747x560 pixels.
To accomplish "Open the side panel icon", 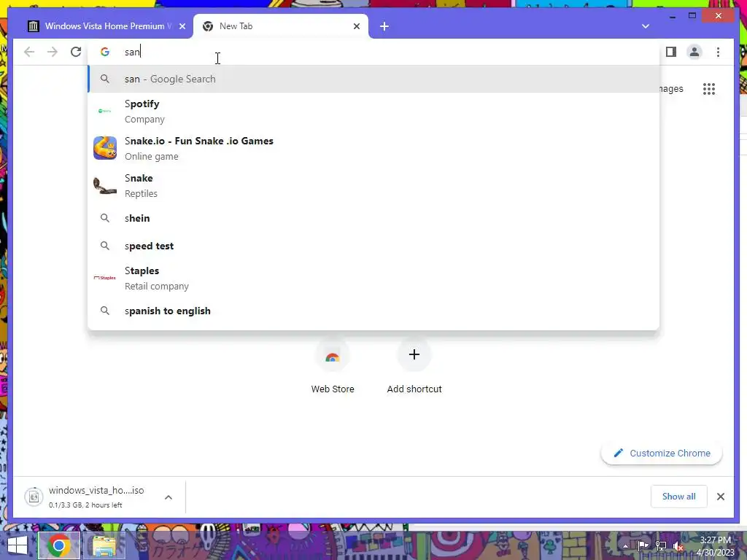I will pyautogui.click(x=671, y=52).
